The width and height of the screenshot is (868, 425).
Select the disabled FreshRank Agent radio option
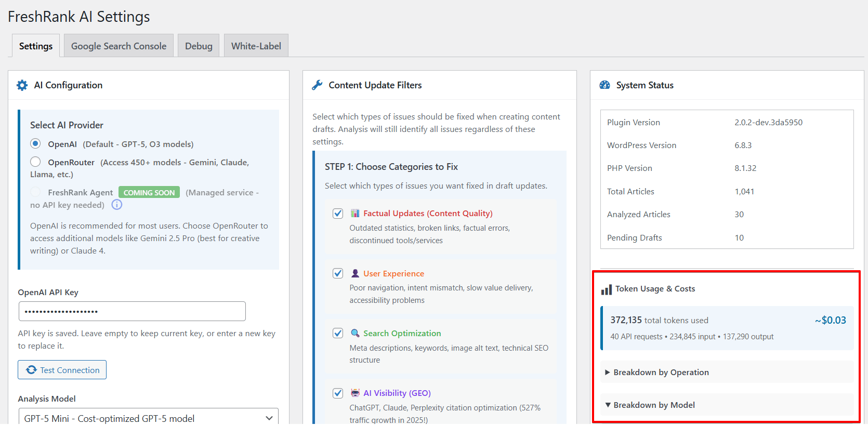tap(35, 192)
